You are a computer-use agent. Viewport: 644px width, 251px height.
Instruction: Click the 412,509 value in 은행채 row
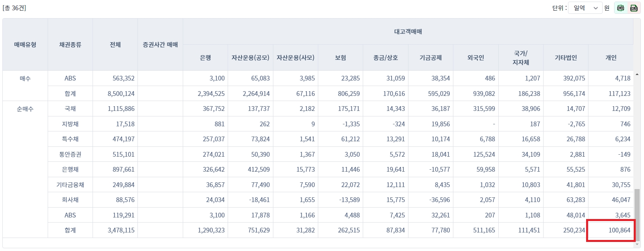tap(259, 169)
